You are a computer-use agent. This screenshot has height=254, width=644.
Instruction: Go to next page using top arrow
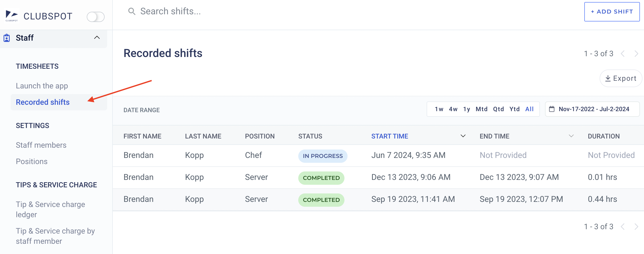click(x=636, y=54)
